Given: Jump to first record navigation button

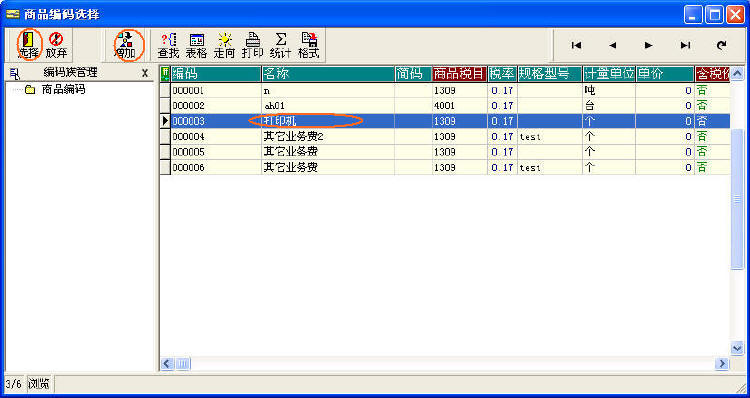Looking at the screenshot, I should 576,45.
